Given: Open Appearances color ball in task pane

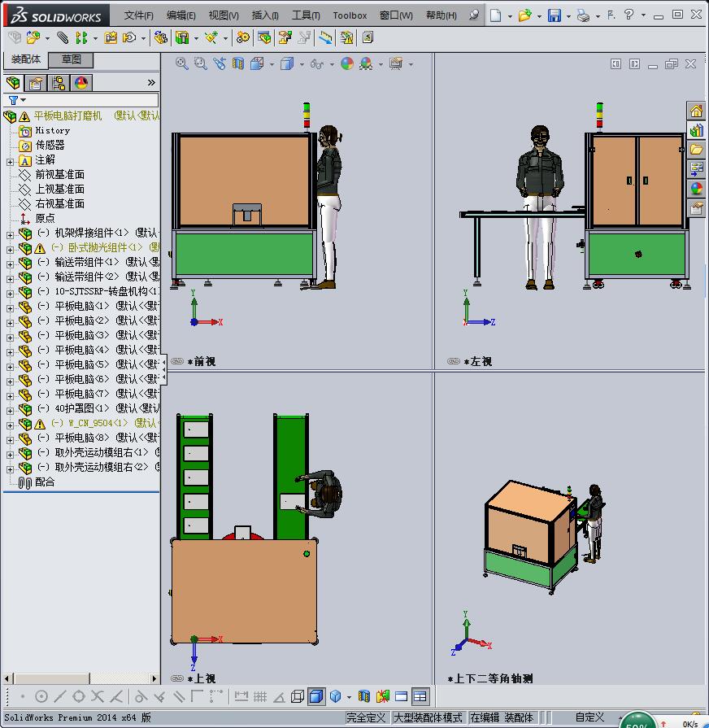Looking at the screenshot, I should pos(696,189).
